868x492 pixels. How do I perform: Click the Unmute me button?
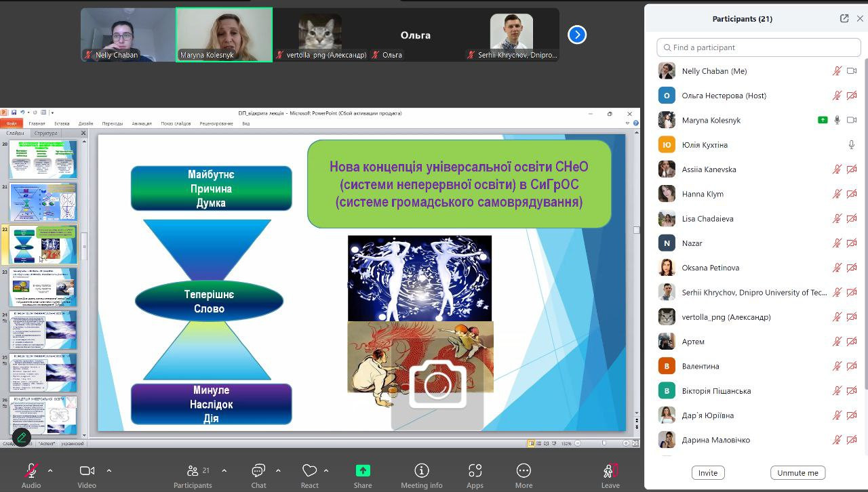[797, 473]
